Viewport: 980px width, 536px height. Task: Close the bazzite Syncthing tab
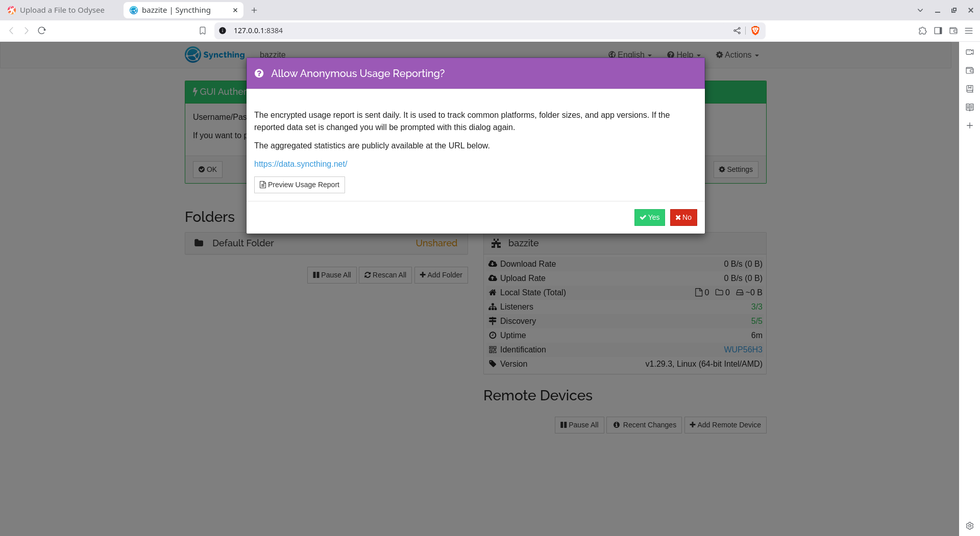[235, 10]
